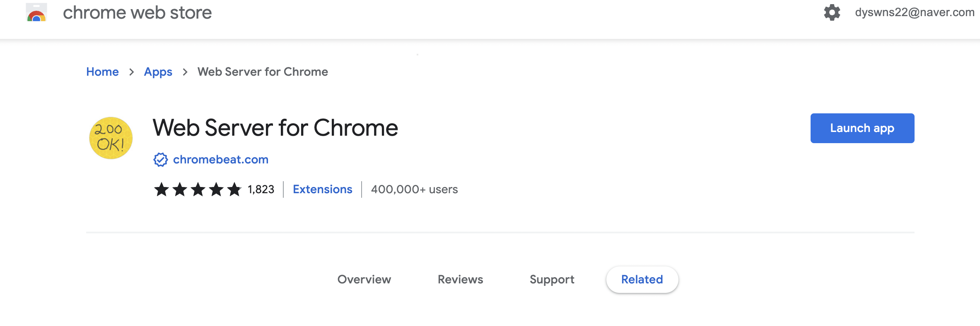Viewport: 980px width, 326px height.
Task: Open the Extensions category link
Action: (323, 189)
